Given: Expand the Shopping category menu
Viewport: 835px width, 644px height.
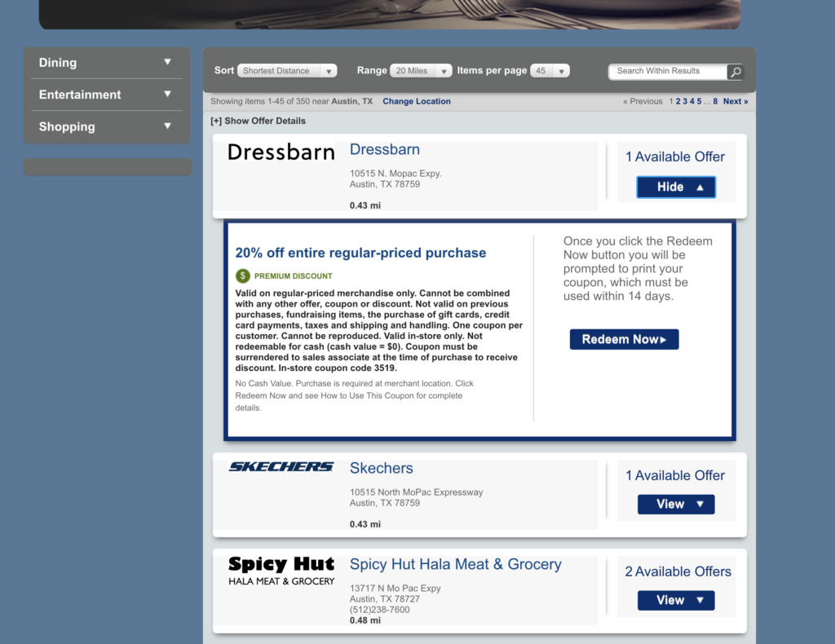Looking at the screenshot, I should 106,126.
